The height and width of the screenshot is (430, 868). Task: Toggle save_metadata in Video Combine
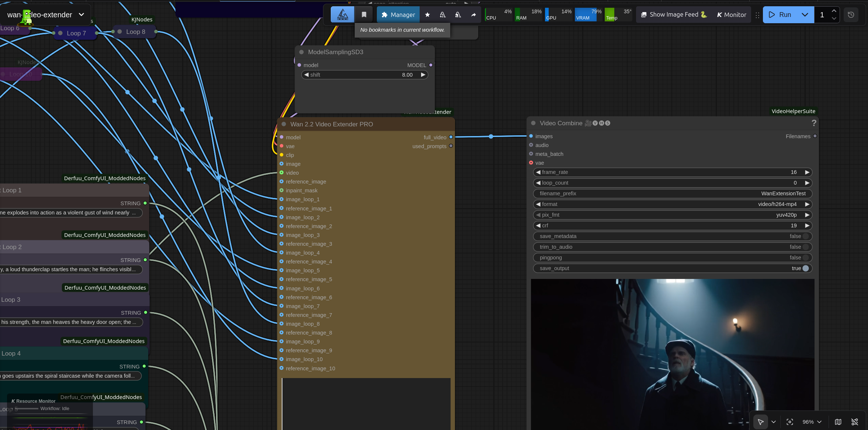(x=806, y=236)
